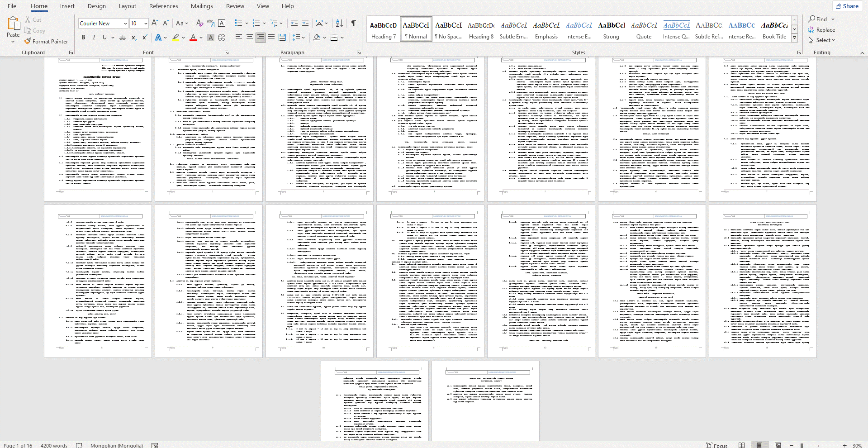
Task: Click the red font color swatch
Action: coord(193,38)
